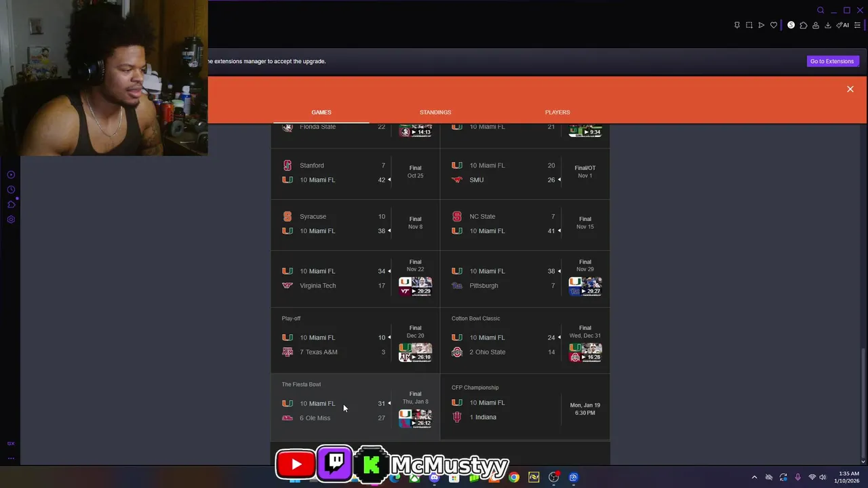This screenshot has height=488, width=868.
Task: Play the Ole Miss Fiesta Bowl highlight
Action: pyautogui.click(x=415, y=418)
